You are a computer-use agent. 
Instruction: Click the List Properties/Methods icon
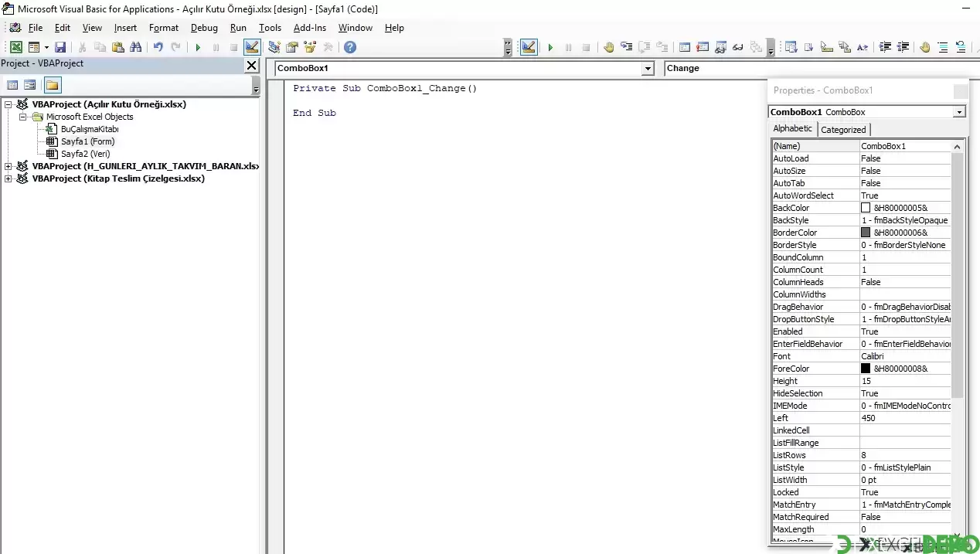[791, 47]
